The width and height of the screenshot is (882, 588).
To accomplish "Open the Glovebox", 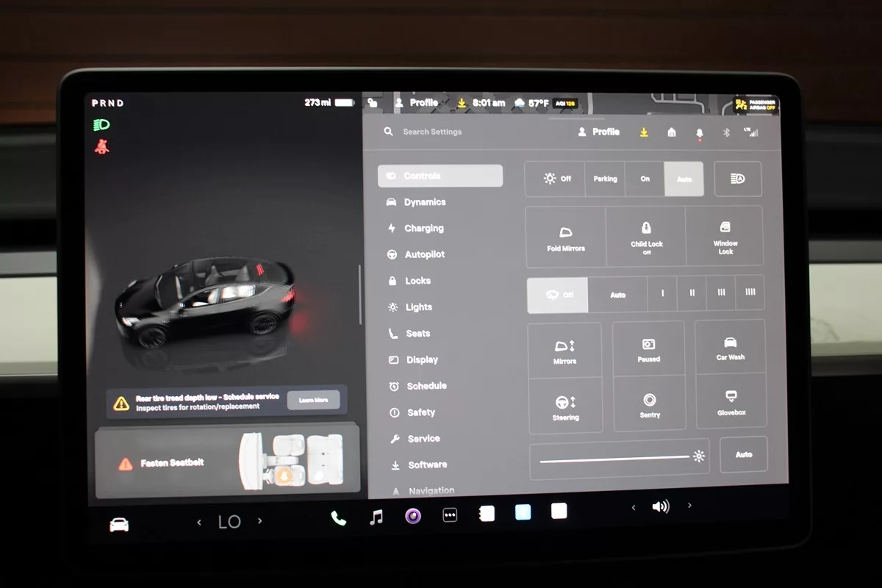I will pos(731,401).
